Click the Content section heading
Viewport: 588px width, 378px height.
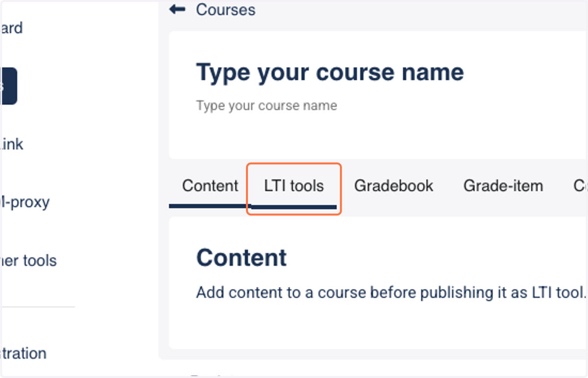(x=242, y=258)
